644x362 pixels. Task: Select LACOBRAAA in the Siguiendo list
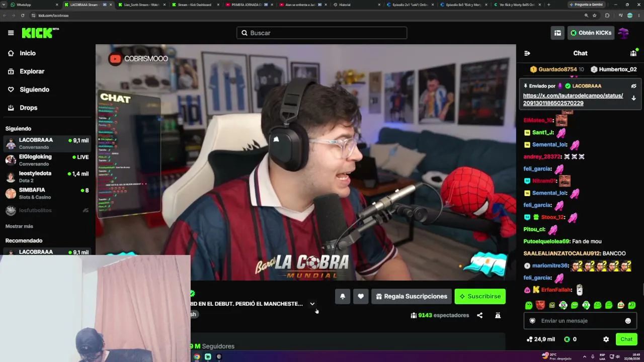(47, 143)
